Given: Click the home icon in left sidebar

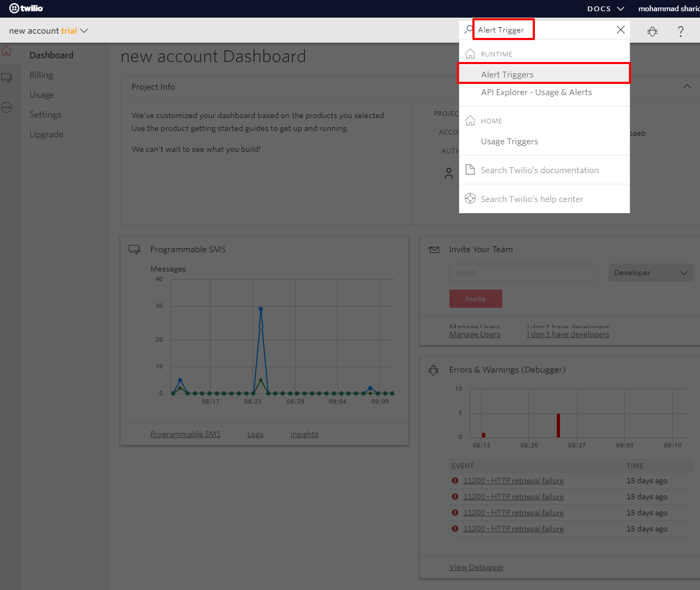Looking at the screenshot, I should (x=6, y=51).
